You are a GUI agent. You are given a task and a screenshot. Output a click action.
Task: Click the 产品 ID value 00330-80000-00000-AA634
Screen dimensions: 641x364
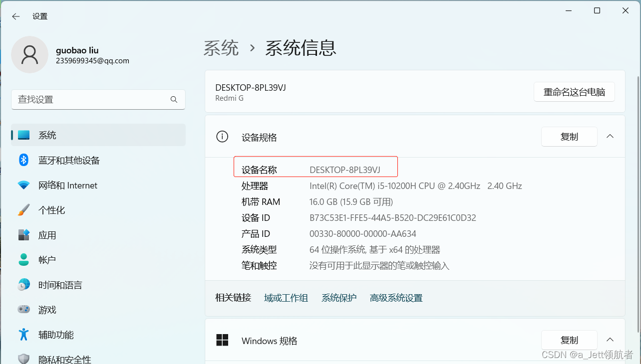click(x=363, y=234)
